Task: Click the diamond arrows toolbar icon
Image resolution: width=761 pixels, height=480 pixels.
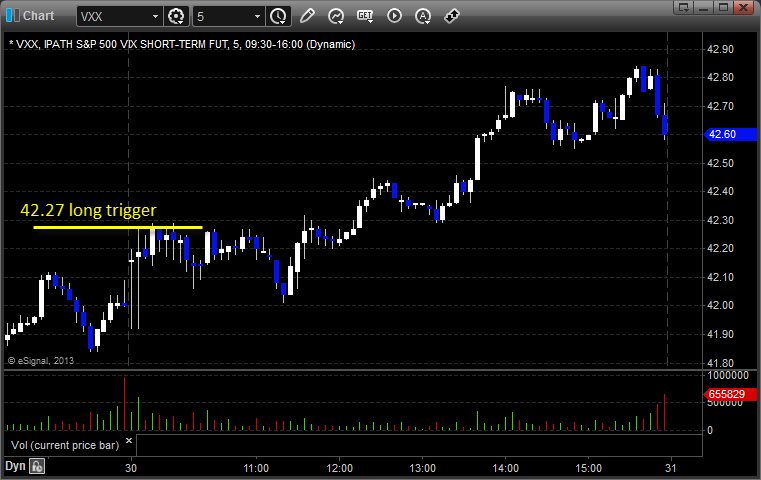Action: pyautogui.click(x=452, y=16)
